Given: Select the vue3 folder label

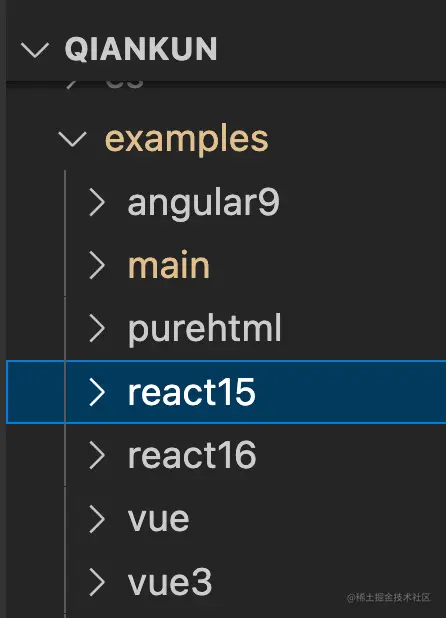Looking at the screenshot, I should [170, 582].
